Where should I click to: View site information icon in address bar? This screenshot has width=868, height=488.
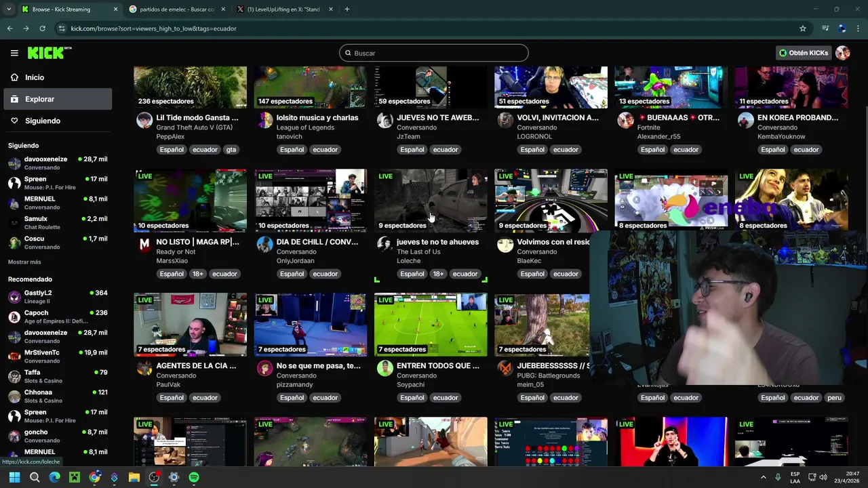pos(62,28)
